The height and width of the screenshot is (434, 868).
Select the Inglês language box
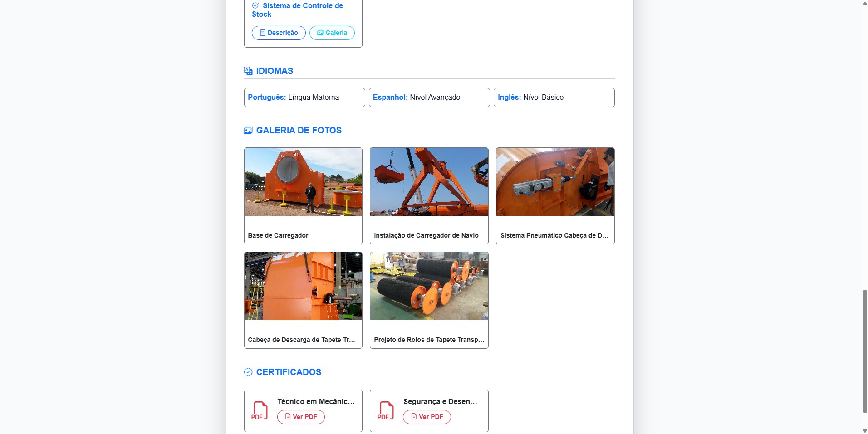point(554,98)
